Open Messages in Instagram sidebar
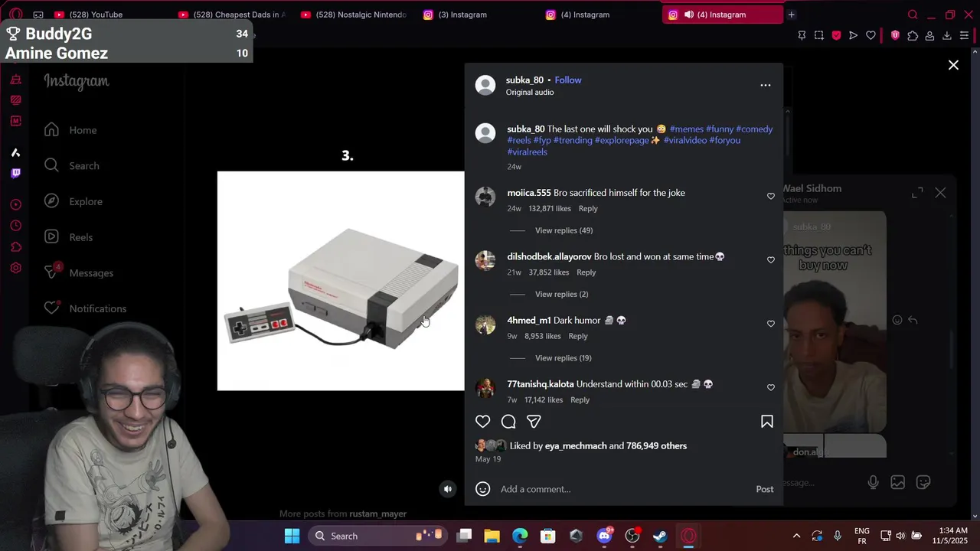Screen dimensions: 980x551 click(78, 272)
